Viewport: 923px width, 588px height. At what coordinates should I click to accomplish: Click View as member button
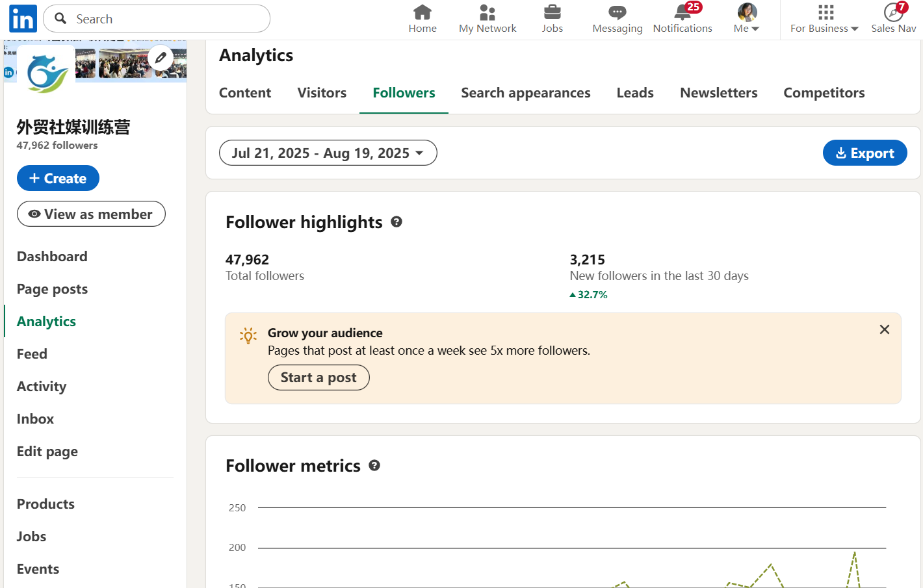pos(91,214)
